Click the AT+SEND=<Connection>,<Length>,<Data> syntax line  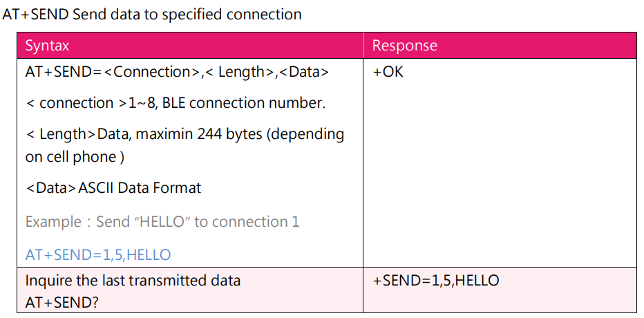177,71
